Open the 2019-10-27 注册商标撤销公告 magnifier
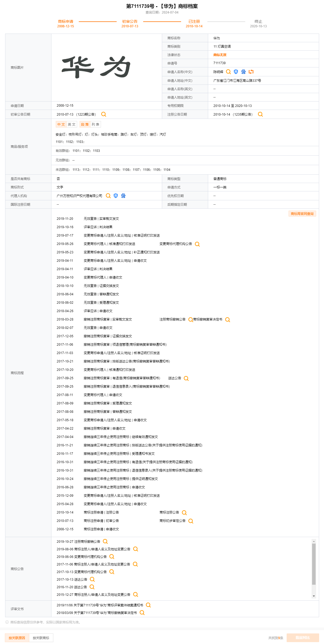This screenshot has width=324, height=644. 105,541
